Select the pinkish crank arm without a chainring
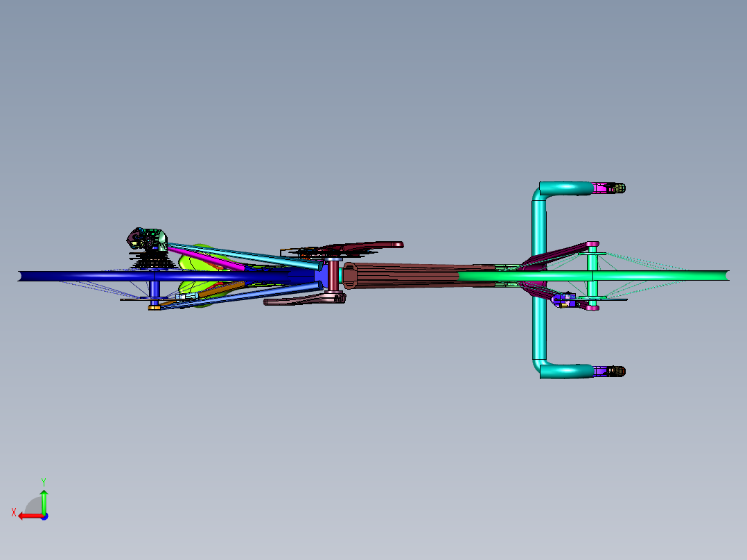The width and height of the screenshot is (747, 560). (305, 299)
